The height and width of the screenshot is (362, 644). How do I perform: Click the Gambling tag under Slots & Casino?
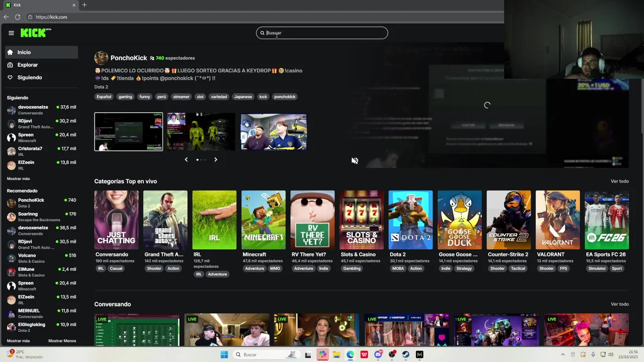tap(352, 268)
